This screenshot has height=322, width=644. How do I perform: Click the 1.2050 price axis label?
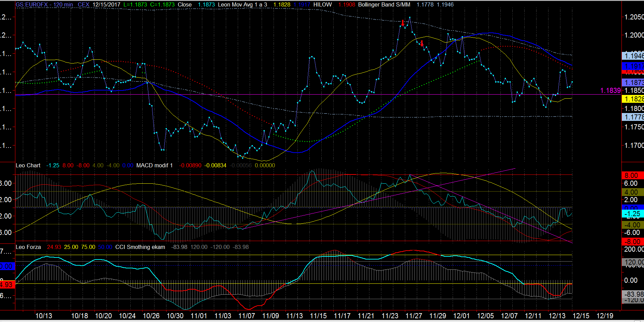coord(634,17)
